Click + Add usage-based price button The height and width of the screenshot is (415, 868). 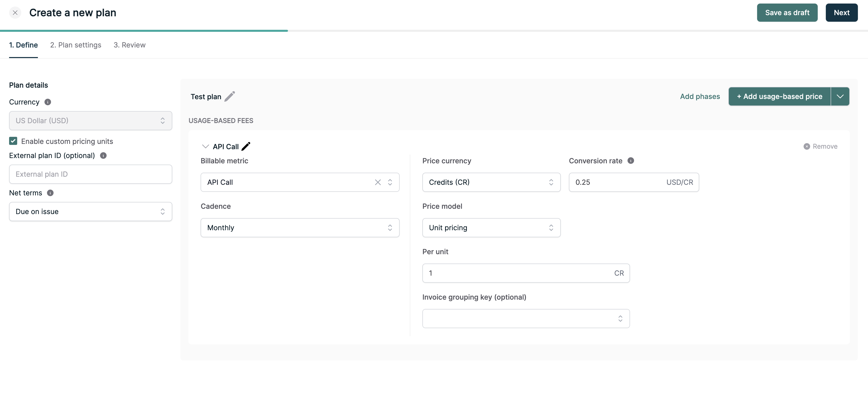coord(779,96)
